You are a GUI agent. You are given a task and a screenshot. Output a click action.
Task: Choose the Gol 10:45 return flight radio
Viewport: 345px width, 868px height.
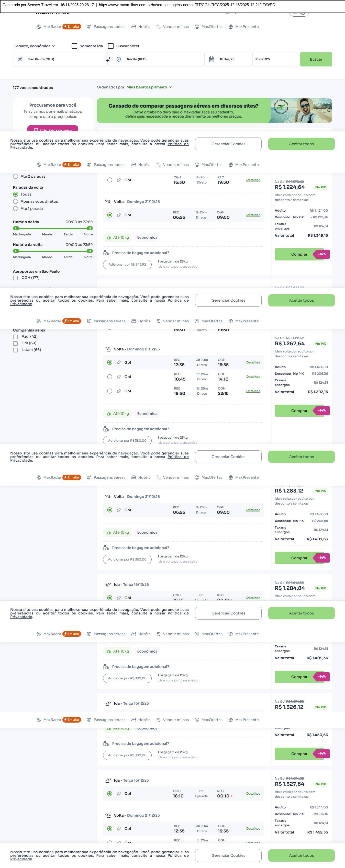[x=110, y=377]
